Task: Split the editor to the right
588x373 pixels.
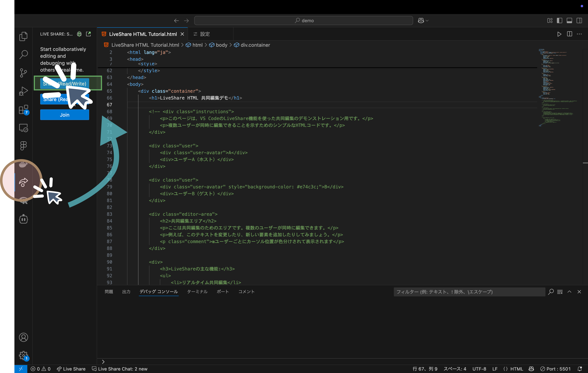Action: pyautogui.click(x=569, y=34)
